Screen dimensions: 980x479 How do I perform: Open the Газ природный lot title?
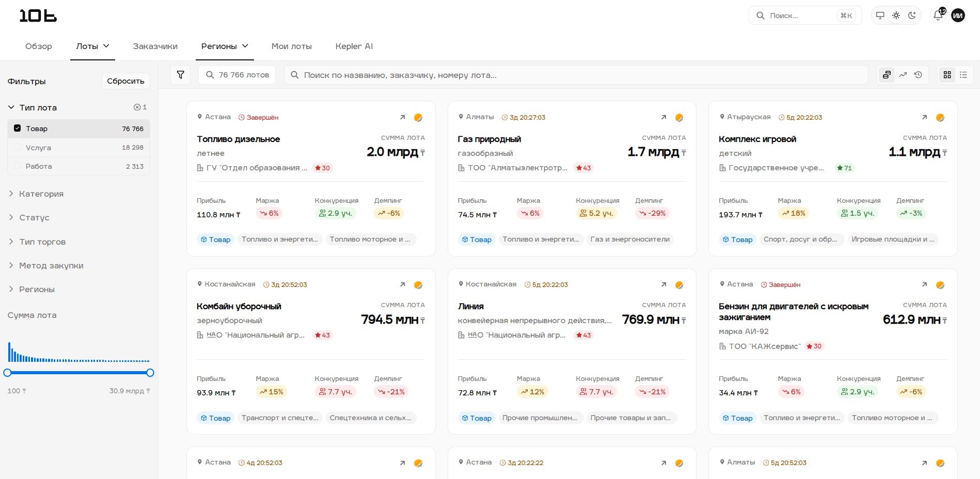489,139
